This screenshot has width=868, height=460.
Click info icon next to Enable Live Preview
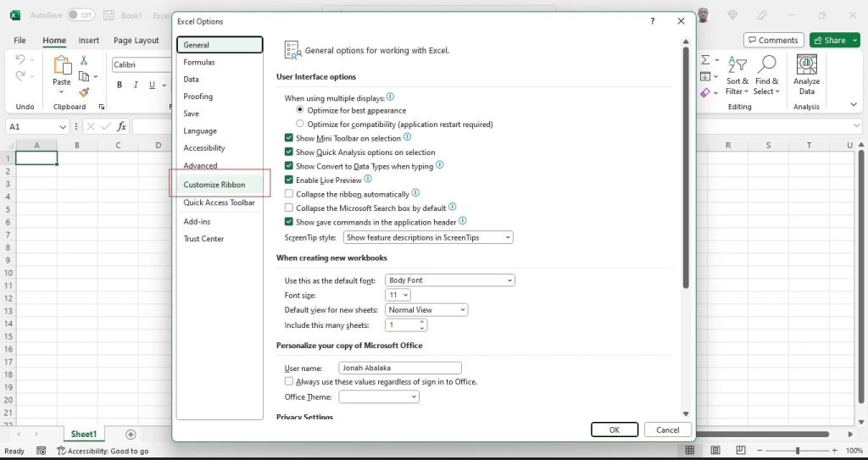[x=368, y=180]
